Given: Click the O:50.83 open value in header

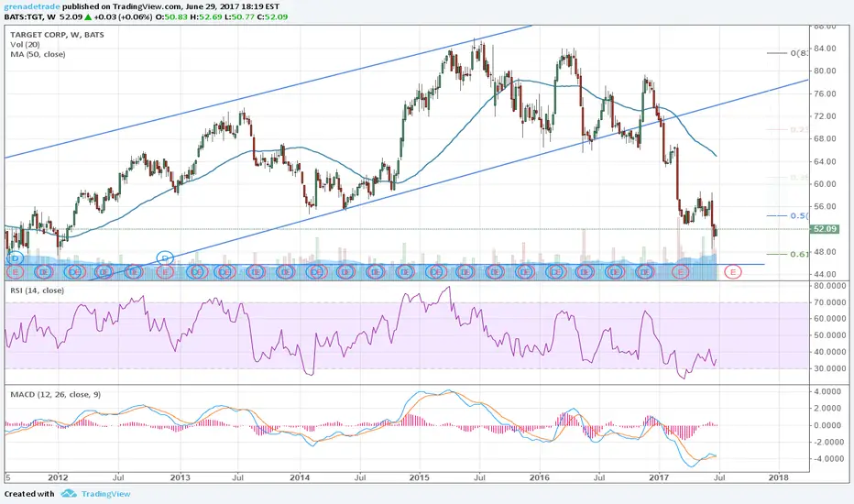Looking at the screenshot, I should (x=171, y=16).
